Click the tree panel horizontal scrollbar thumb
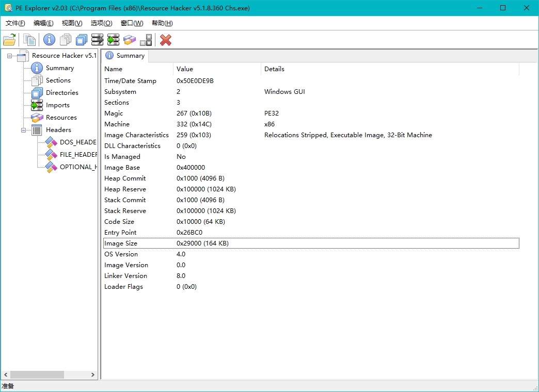Screen dimensions: 539x392 (x=37, y=374)
